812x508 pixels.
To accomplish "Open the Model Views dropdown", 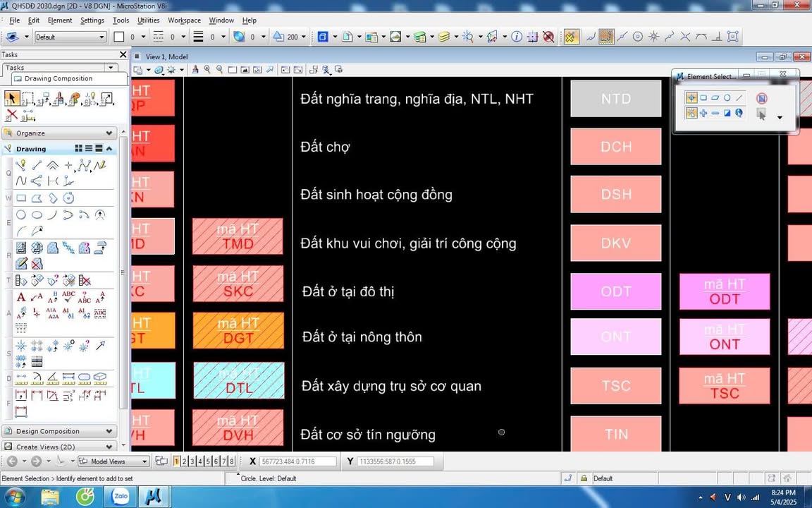I will point(113,461).
